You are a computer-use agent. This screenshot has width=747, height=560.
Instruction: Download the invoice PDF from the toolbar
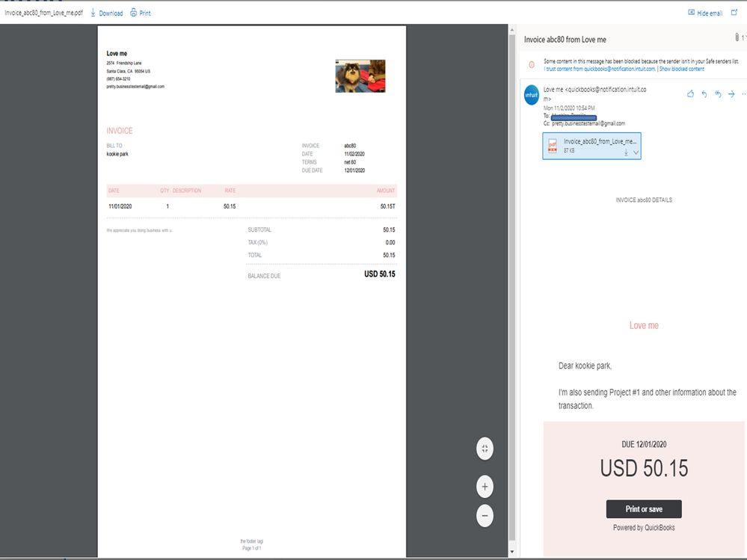coord(107,13)
